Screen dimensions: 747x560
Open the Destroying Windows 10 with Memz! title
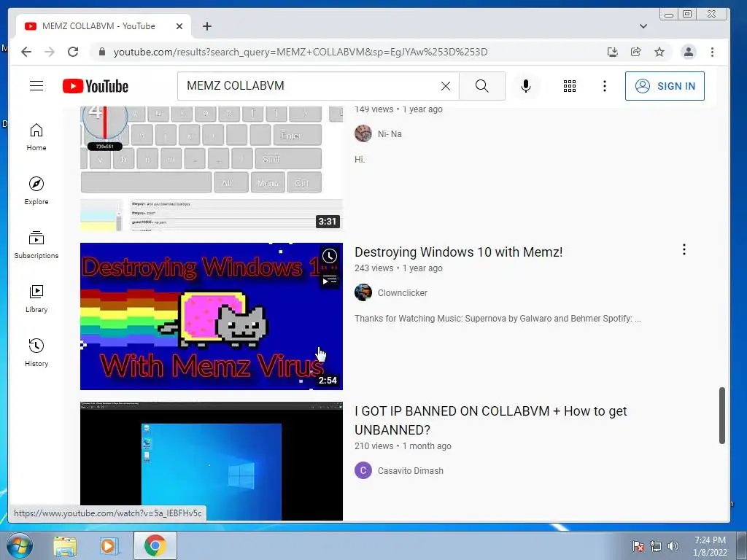[x=458, y=252]
